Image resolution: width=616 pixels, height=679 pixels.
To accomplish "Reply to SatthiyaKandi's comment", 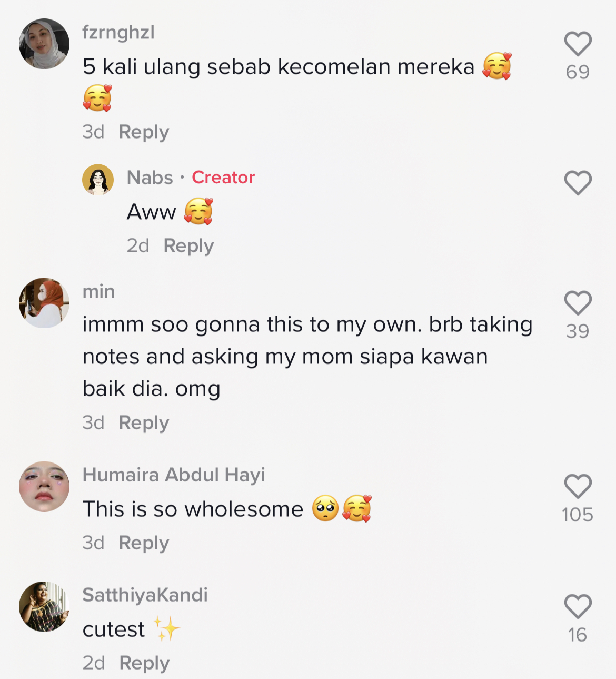I will pos(144,663).
